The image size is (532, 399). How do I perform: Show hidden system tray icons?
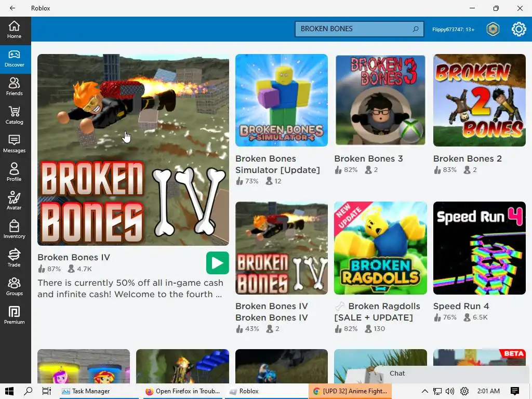pyautogui.click(x=424, y=391)
